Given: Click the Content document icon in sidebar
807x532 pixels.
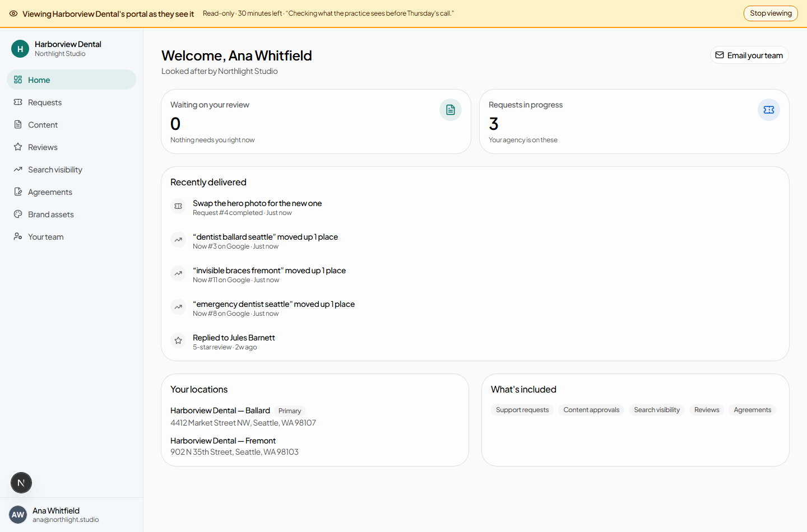Looking at the screenshot, I should click(18, 124).
